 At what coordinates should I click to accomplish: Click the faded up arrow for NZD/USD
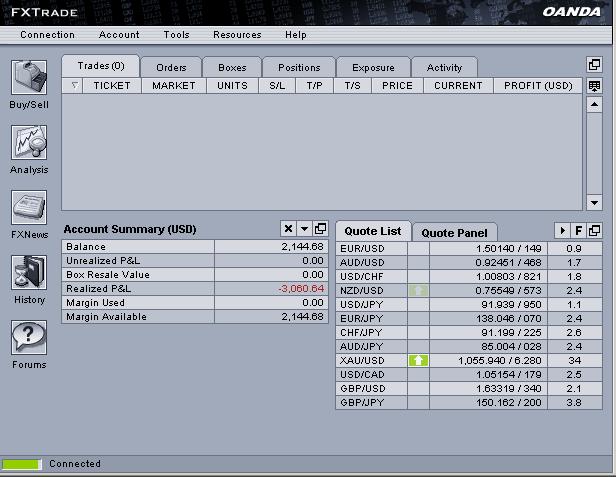tap(418, 290)
